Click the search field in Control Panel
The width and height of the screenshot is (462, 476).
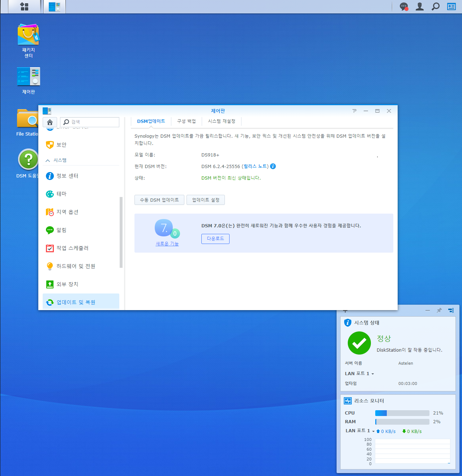(x=89, y=122)
